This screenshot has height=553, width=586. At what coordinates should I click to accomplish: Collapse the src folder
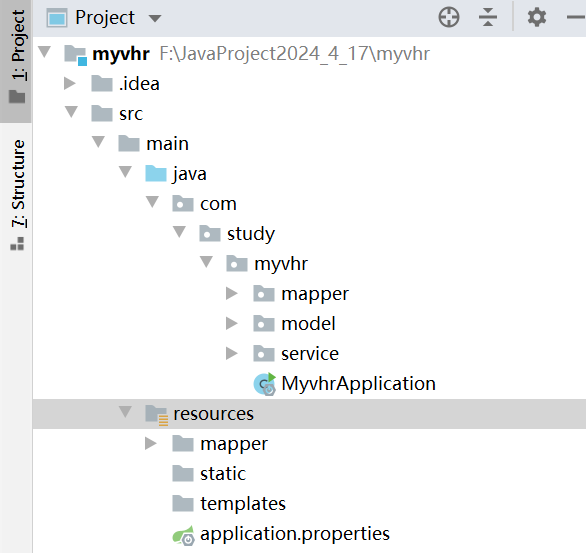71,112
